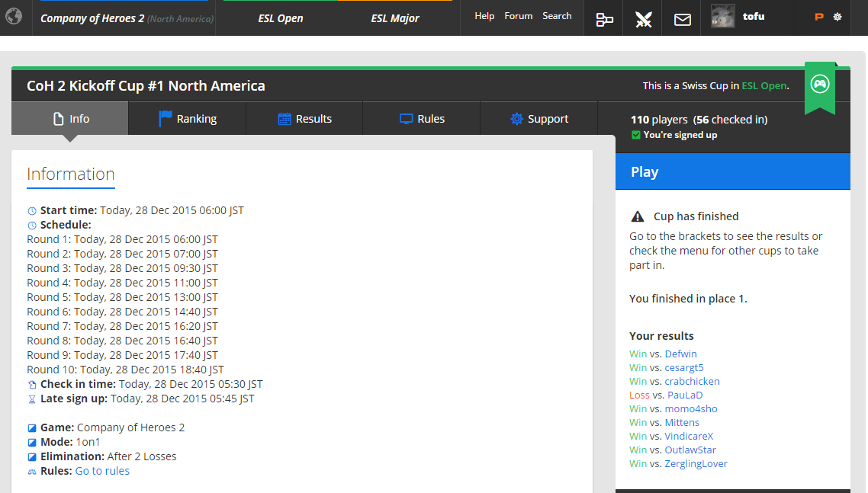868x493 pixels.
Task: Open the Forum link
Action: 518,16
